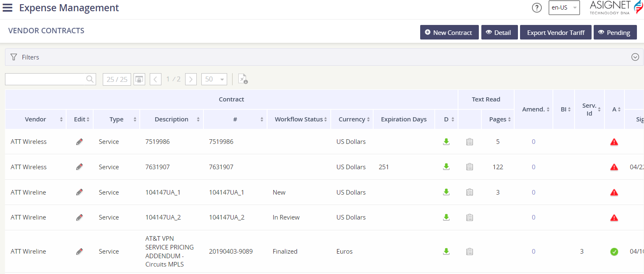This screenshot has height=274, width=644.
Task: Click the column layout icon beside 25 / 25
Action: pyautogui.click(x=139, y=79)
